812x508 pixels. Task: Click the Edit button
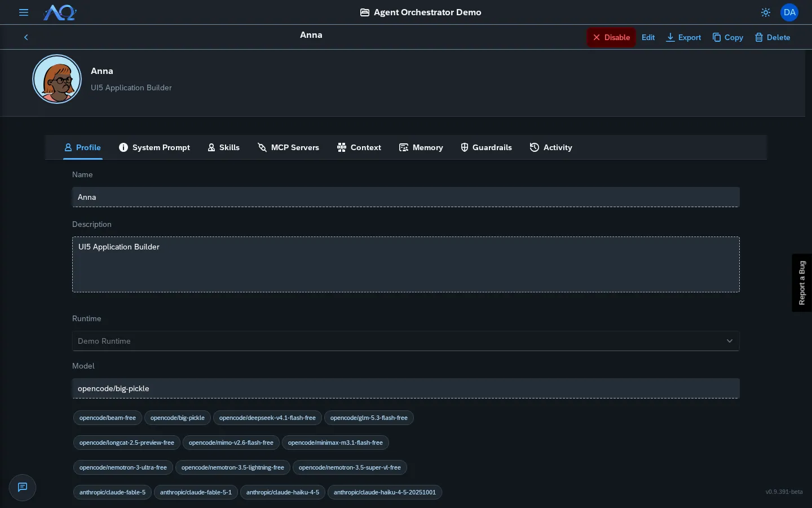(648, 37)
